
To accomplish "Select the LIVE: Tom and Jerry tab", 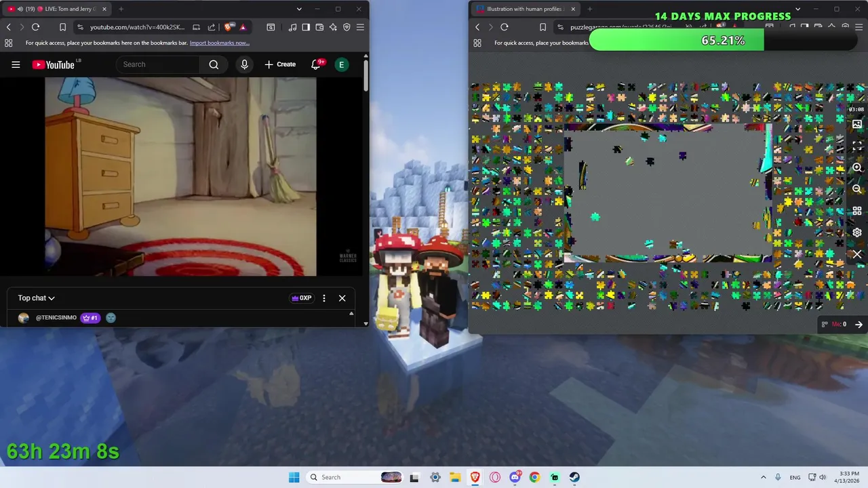I will [x=56, y=9].
